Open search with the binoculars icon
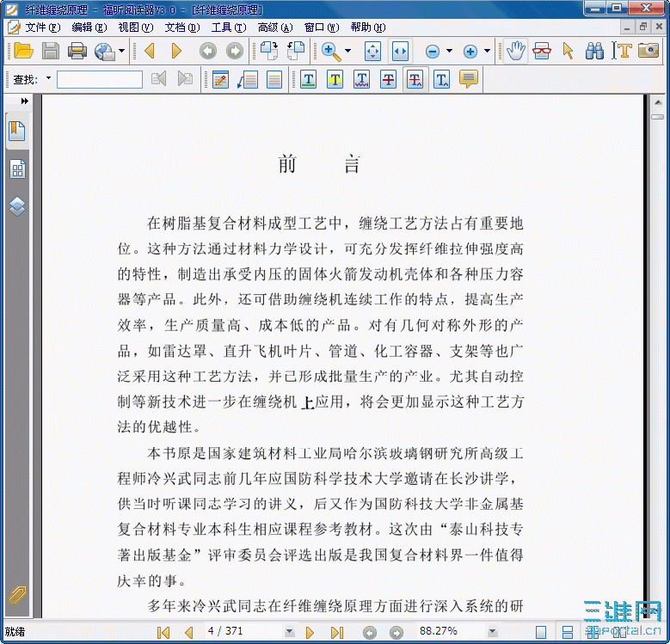The width and height of the screenshot is (670, 644). click(594, 51)
